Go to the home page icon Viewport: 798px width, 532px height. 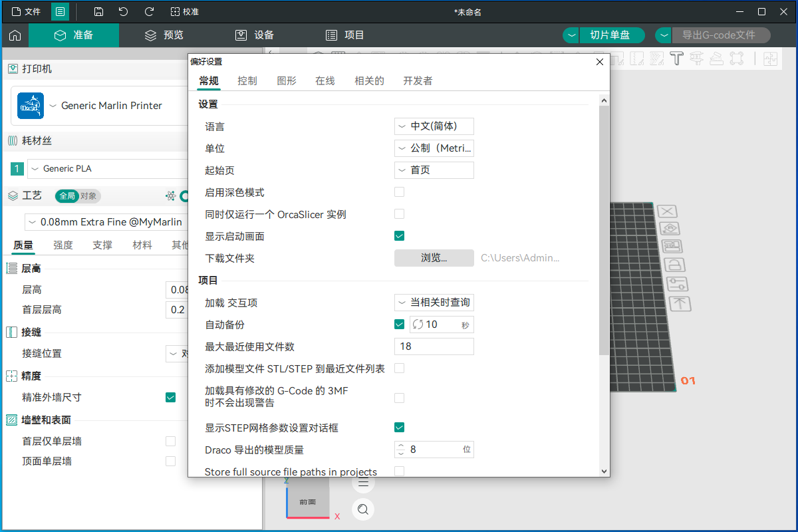point(15,35)
